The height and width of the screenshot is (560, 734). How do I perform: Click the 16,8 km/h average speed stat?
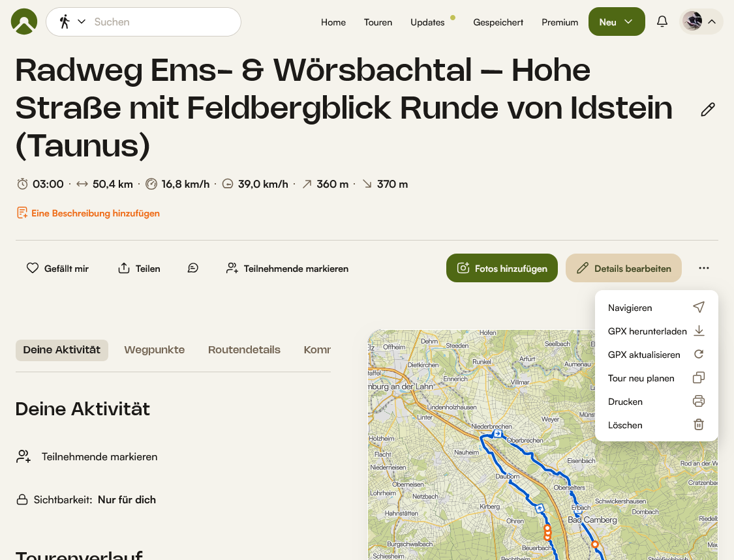click(x=177, y=184)
